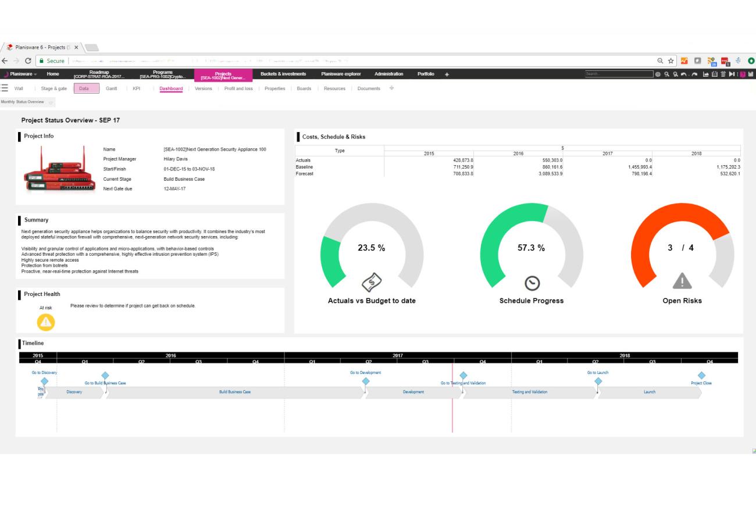756x532 pixels.
Task: Toggle the Open Risks warning triangle indicator
Action: click(x=682, y=281)
